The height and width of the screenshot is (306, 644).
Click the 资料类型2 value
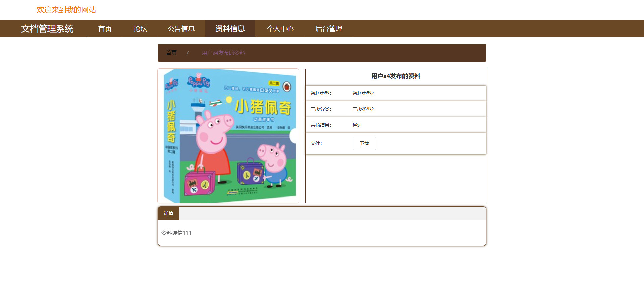click(x=363, y=93)
